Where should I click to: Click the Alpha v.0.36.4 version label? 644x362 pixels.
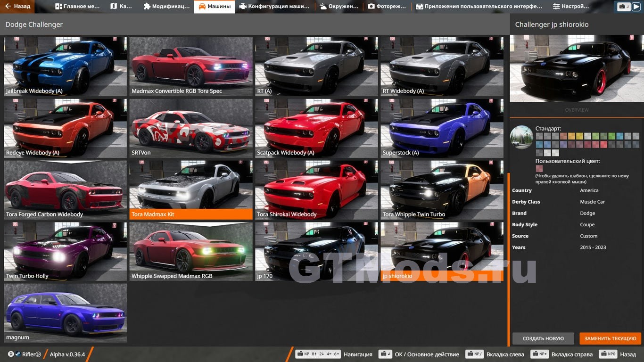pyautogui.click(x=67, y=354)
